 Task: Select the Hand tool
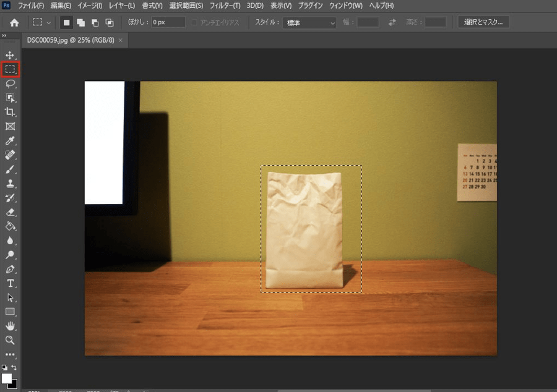[x=10, y=326]
